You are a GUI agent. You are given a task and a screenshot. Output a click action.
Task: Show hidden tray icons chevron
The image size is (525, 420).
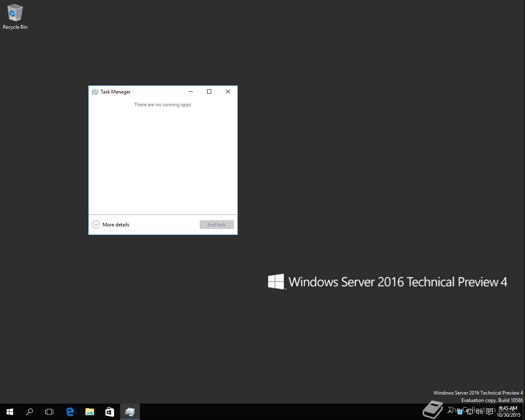(450, 411)
